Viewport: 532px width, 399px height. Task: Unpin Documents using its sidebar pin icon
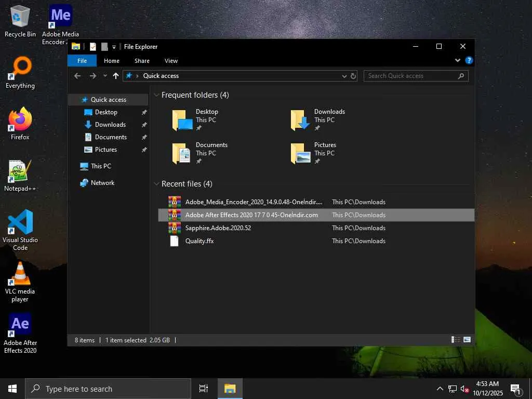[144, 137]
